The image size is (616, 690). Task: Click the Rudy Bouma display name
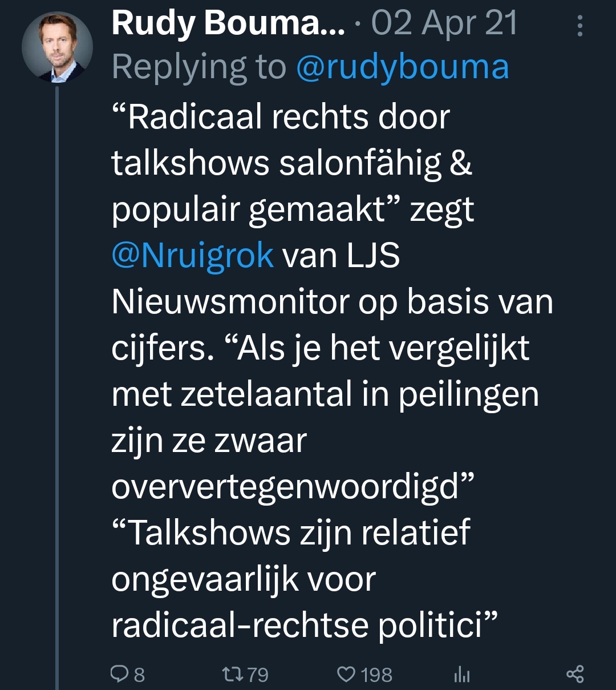(x=228, y=24)
